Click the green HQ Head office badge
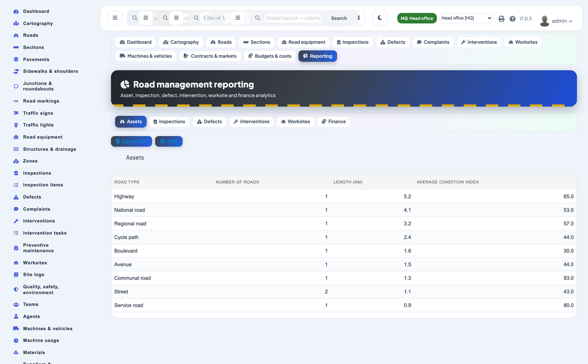Viewport: 588px width, 364px height. pos(417,18)
